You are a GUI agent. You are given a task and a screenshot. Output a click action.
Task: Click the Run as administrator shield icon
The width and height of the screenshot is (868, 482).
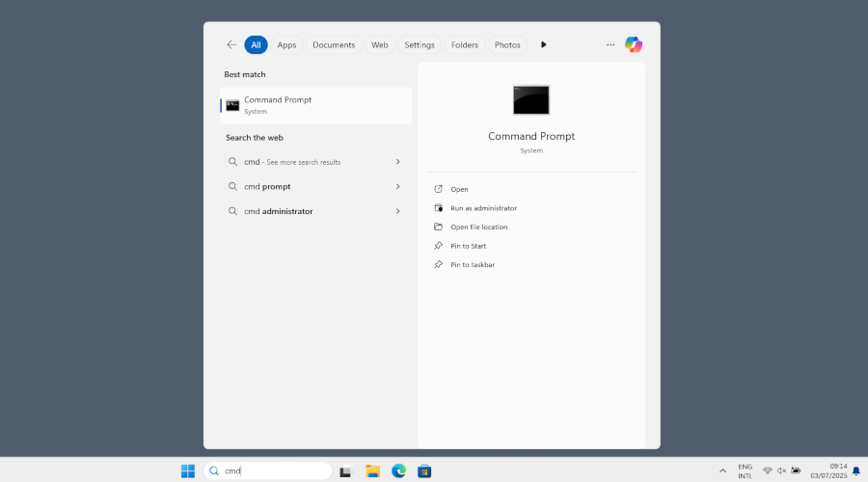pos(439,208)
